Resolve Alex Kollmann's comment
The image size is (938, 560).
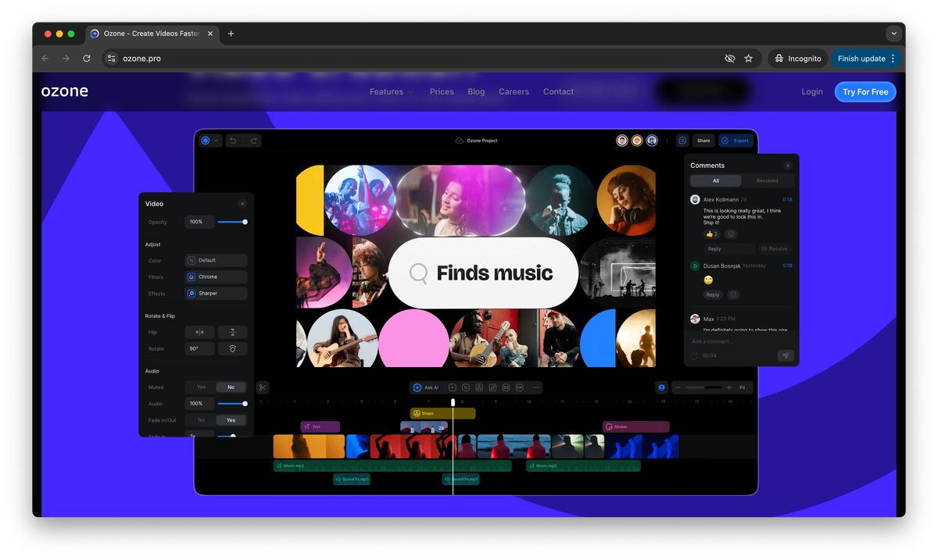(775, 249)
